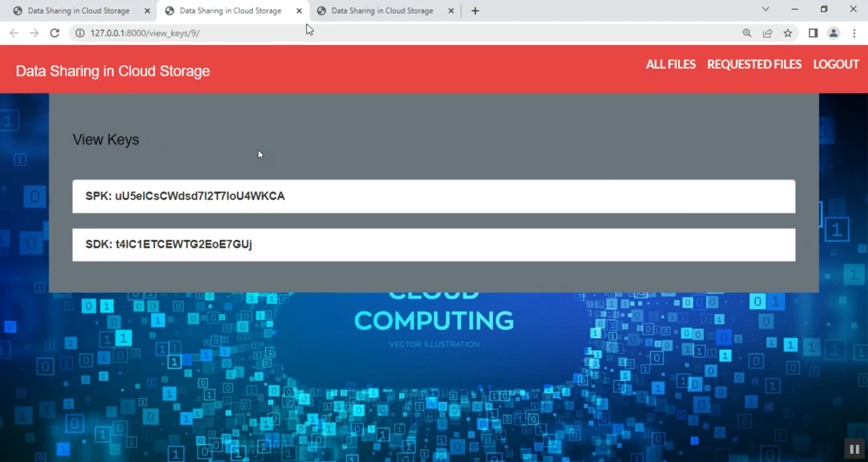Open the browser side panel
This screenshot has width=868, height=462.
click(813, 33)
